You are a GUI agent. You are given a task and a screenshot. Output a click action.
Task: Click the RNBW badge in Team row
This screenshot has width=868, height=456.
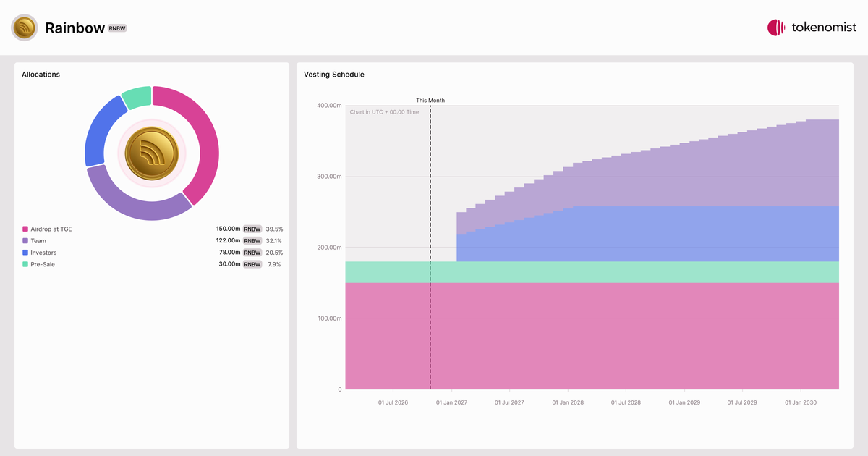[x=252, y=241]
